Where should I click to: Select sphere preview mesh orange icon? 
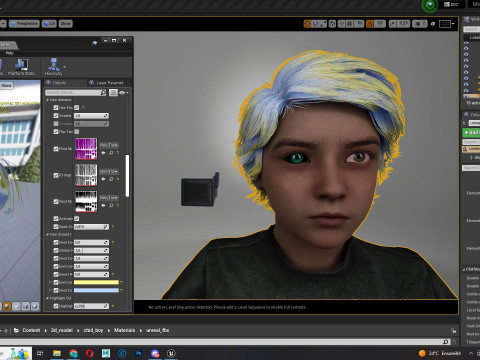tap(7, 306)
